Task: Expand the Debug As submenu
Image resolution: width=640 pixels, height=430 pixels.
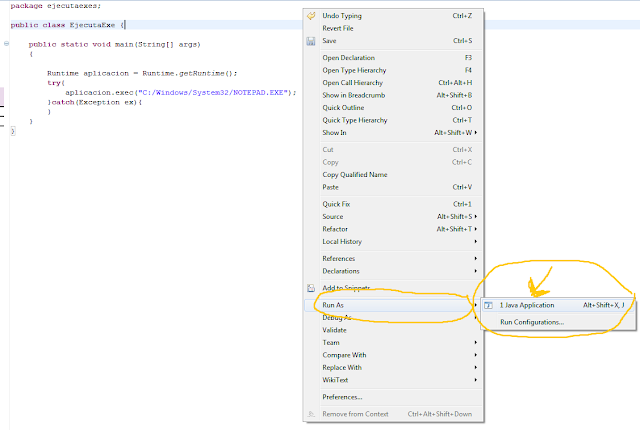Action: [393, 317]
